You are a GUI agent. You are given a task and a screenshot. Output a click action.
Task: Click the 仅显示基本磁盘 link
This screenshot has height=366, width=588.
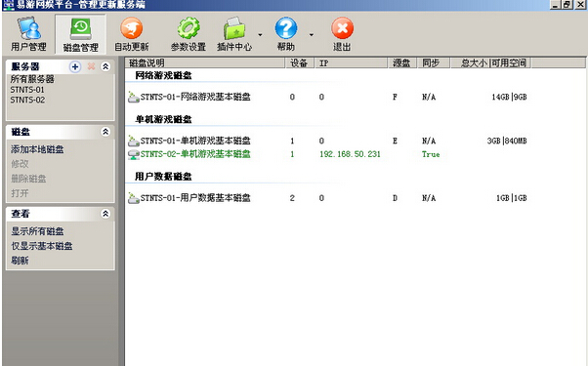[42, 246]
